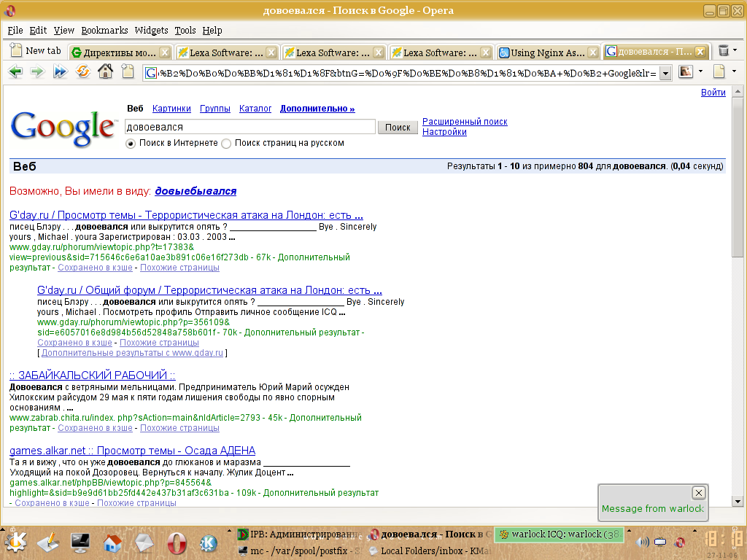
Task: Open the home folder icon in the panel
Action: (x=112, y=542)
